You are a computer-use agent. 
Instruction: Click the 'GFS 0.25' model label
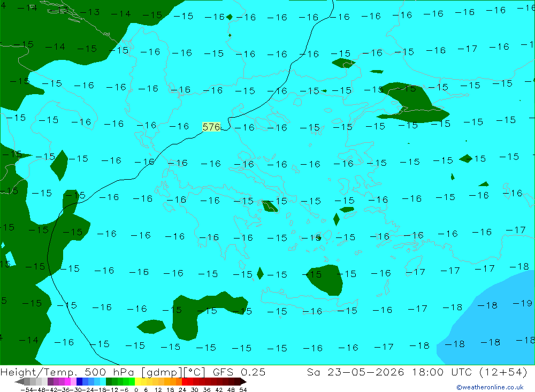pyautogui.click(x=239, y=372)
